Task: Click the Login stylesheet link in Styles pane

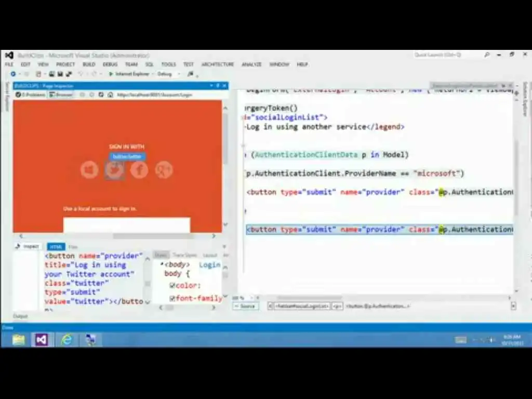Action: (x=210, y=265)
